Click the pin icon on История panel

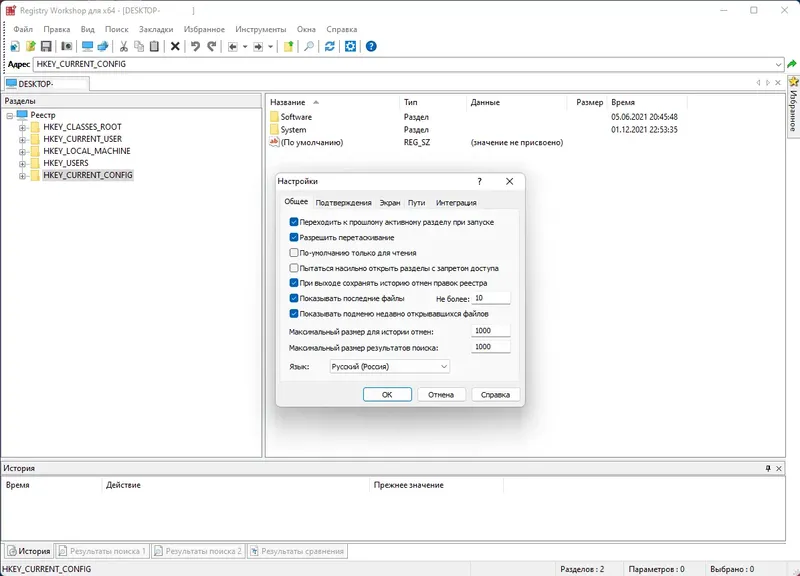coord(768,468)
